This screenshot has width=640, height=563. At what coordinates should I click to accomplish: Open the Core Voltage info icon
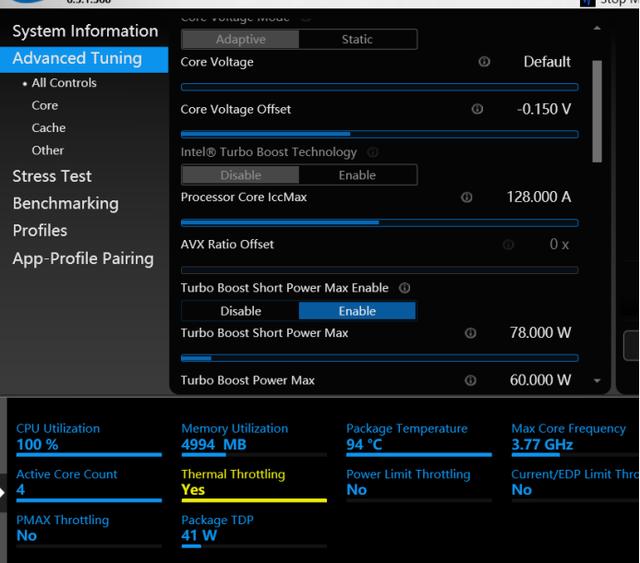click(484, 62)
